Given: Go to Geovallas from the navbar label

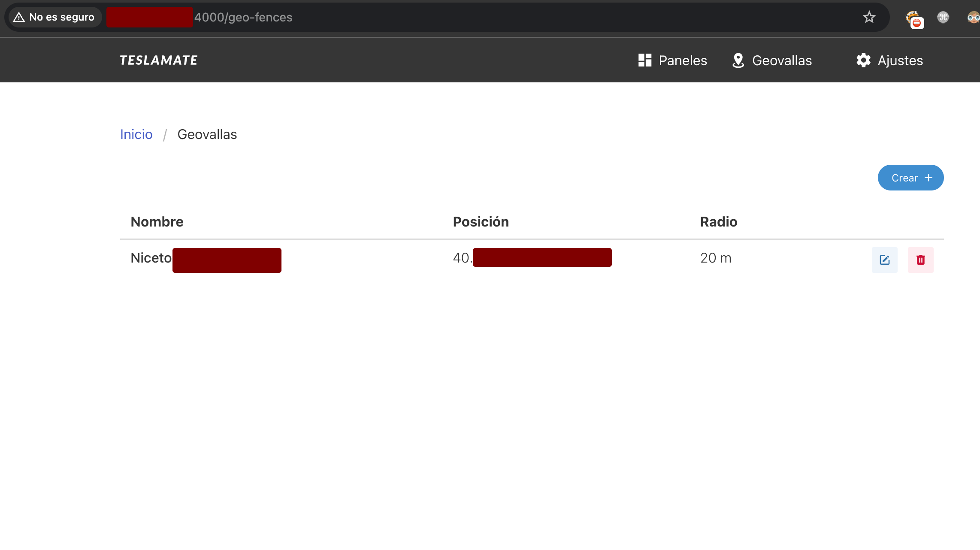Looking at the screenshot, I should [x=782, y=60].
